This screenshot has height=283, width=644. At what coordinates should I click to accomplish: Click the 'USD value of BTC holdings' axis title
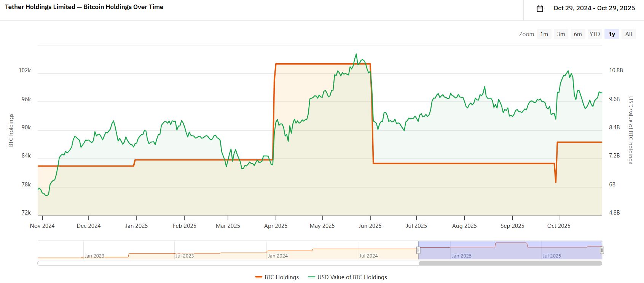click(x=631, y=130)
